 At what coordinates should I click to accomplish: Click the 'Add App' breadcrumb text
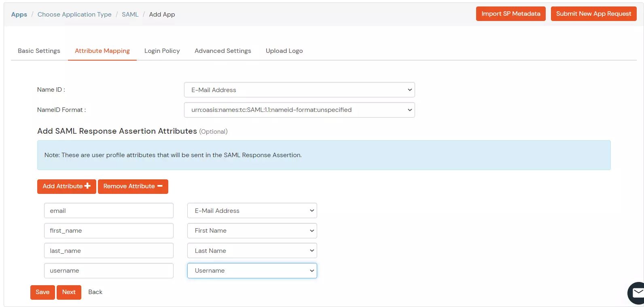tap(162, 15)
